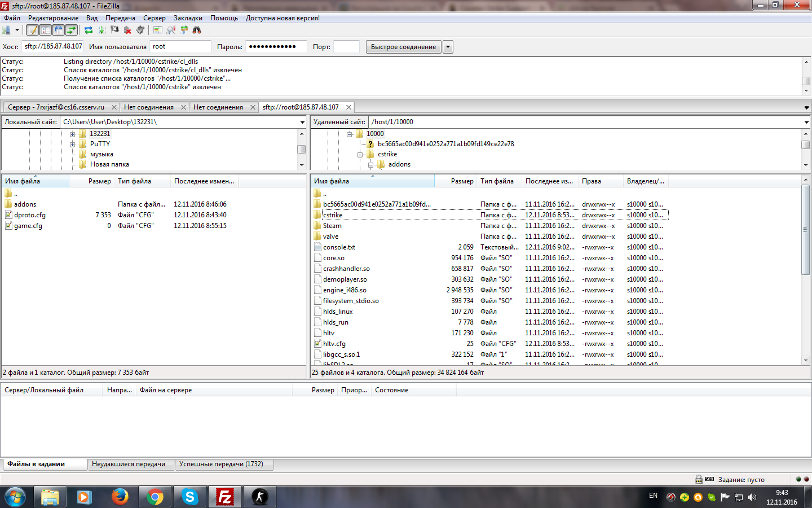
Task: Click the process queue toolbar icon
Action: 101,30
